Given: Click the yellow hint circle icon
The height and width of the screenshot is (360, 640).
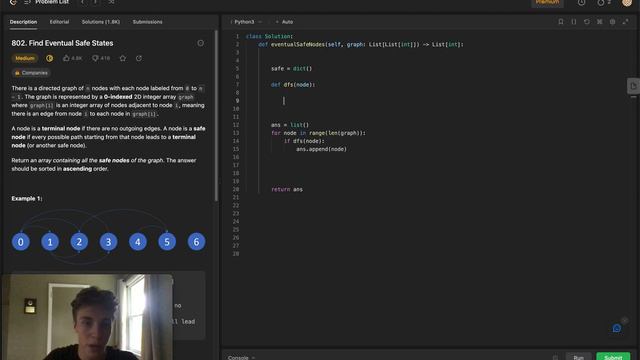Looking at the screenshot, I should 49,58.
